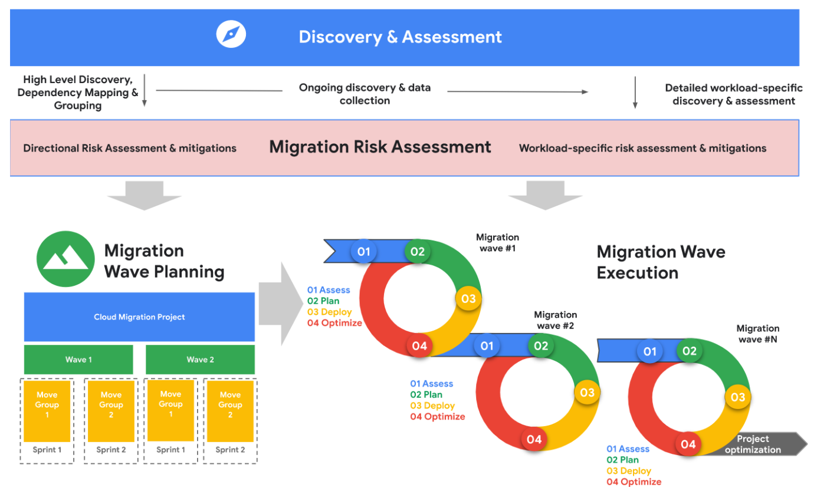Screen dimensions: 817x504
Task: Select the green 02 Plan circle on wave #2
Action: click(541, 346)
